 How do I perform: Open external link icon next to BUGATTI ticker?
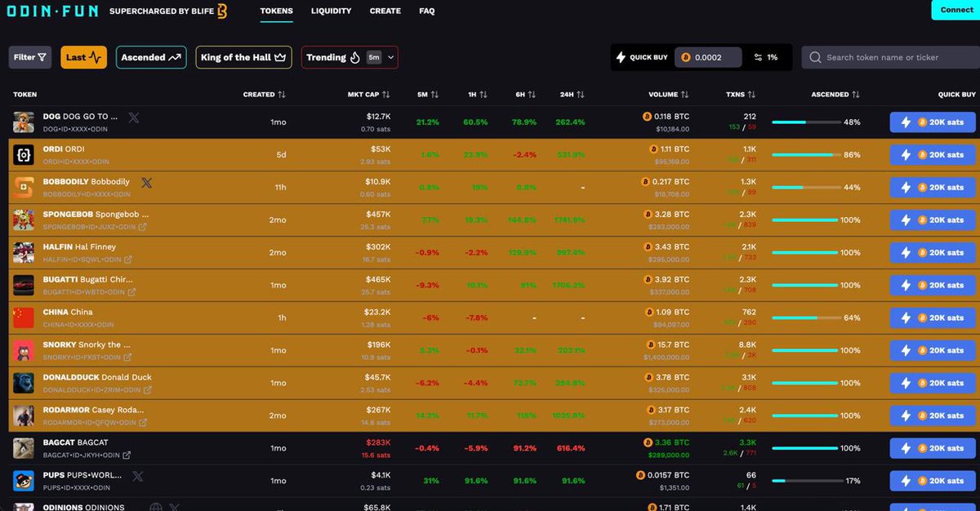point(131,292)
